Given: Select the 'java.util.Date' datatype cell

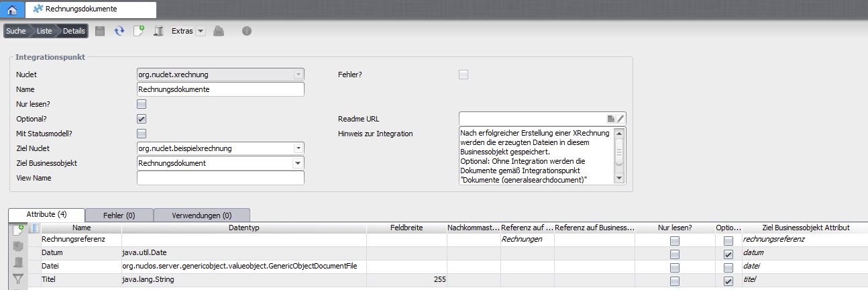Looking at the screenshot, I should tap(244, 254).
